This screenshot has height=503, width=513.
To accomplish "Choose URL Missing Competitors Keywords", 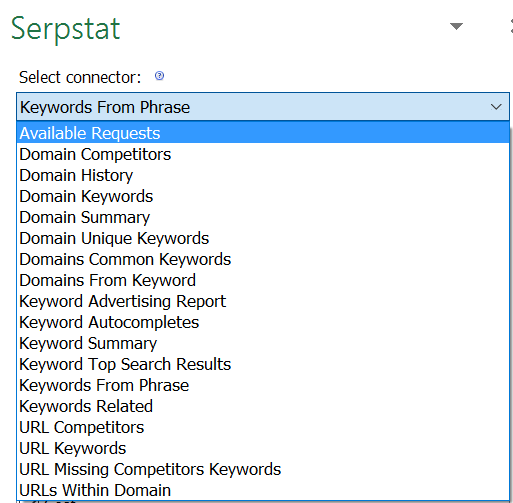I will pos(263,469).
